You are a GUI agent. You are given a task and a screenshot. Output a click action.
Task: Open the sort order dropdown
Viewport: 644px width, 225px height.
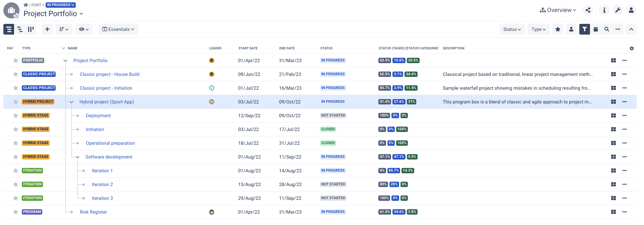[x=64, y=29]
